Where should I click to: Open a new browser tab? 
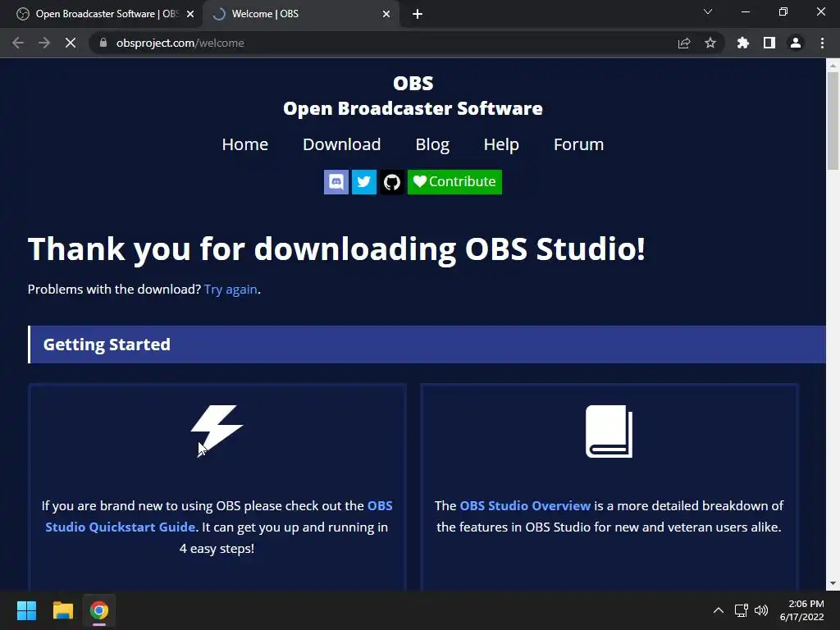(418, 14)
